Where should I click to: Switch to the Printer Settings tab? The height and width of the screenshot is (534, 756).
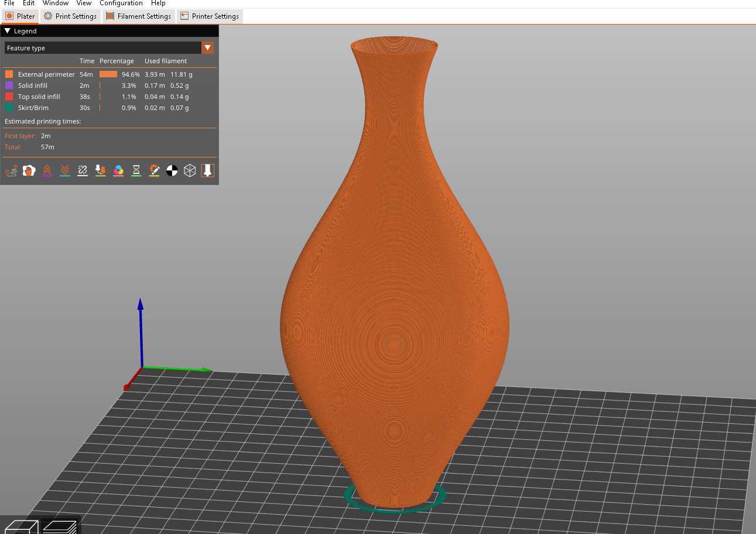point(210,16)
